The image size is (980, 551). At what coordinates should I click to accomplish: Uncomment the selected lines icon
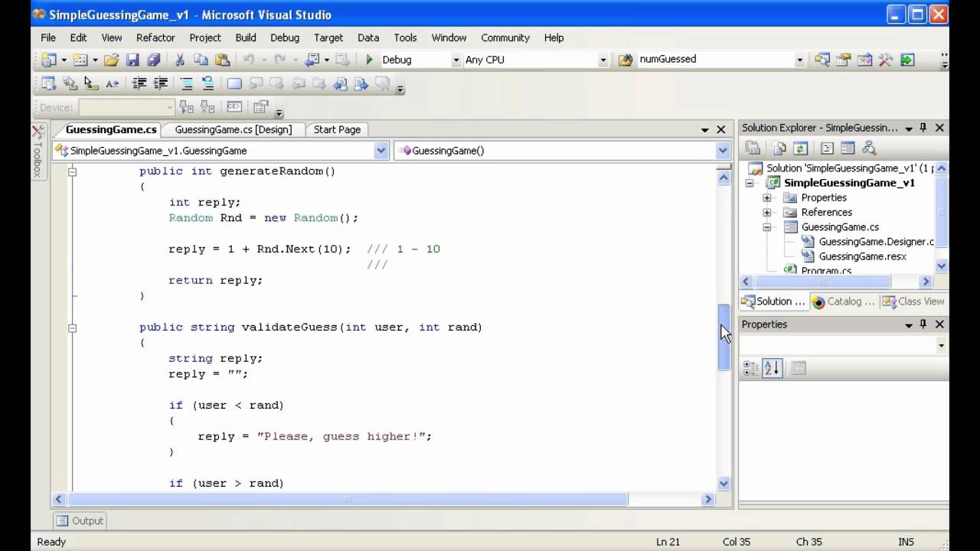click(207, 83)
